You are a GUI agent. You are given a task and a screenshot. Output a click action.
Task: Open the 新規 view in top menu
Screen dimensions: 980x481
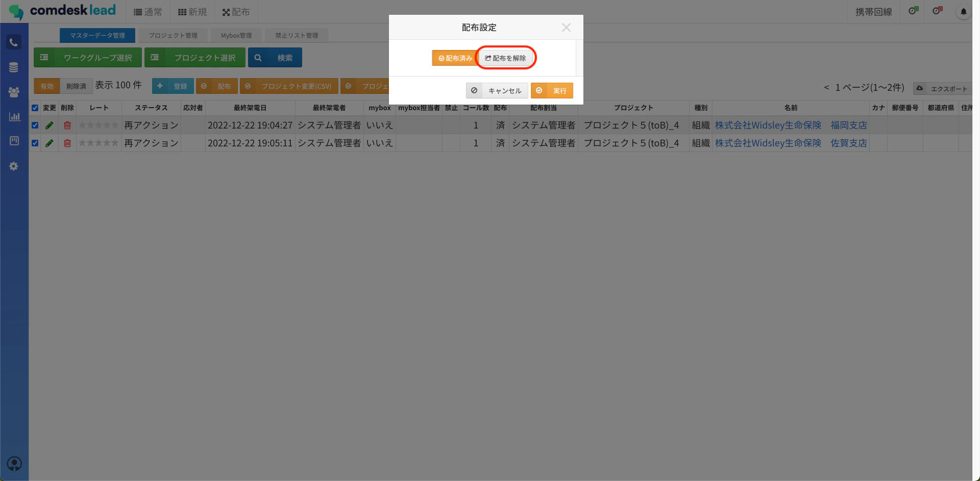192,12
